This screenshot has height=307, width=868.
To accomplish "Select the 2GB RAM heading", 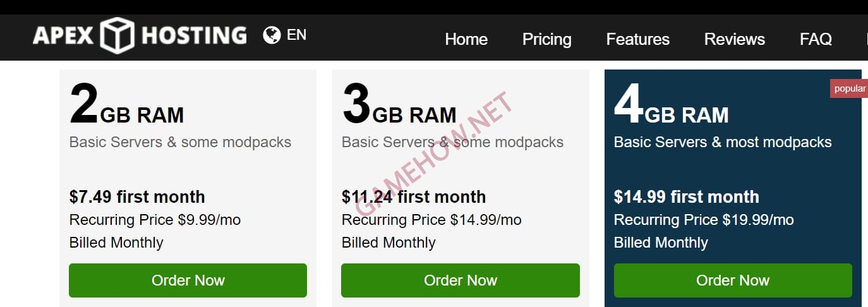I will pos(126,105).
